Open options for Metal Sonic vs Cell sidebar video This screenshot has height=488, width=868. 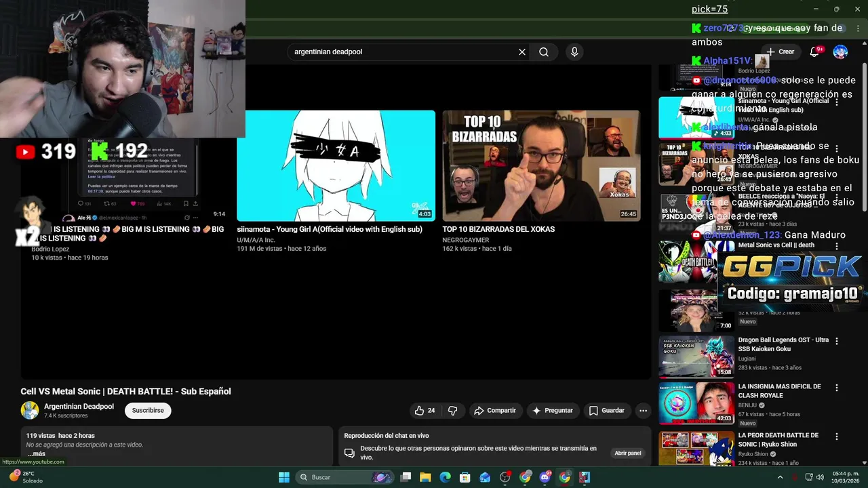[x=837, y=246]
